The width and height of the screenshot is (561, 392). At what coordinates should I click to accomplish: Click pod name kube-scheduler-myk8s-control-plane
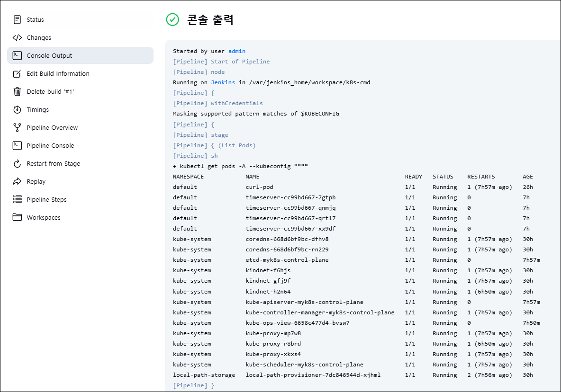click(305, 365)
